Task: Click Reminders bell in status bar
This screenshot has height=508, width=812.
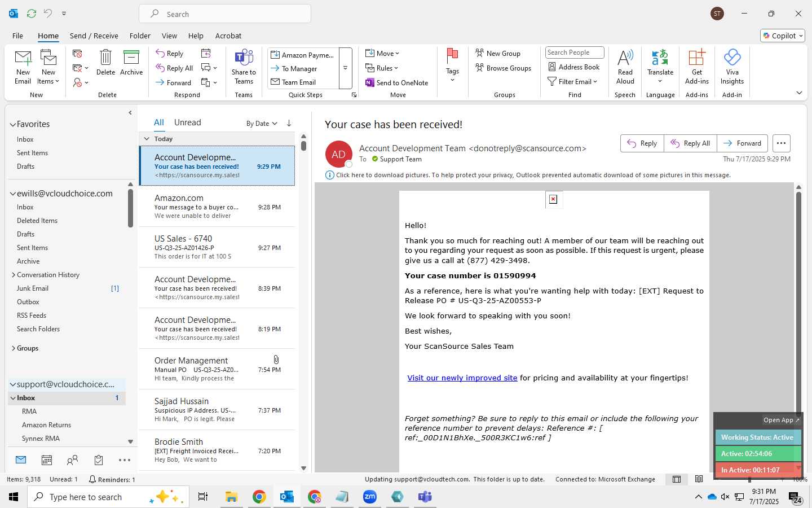Action: 112,479
